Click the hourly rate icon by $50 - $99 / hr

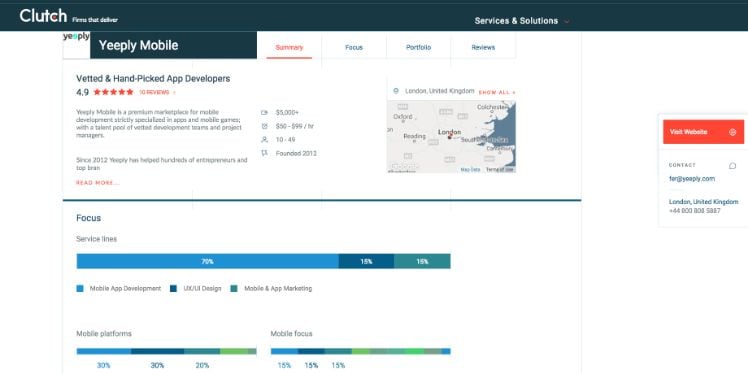(x=264, y=126)
